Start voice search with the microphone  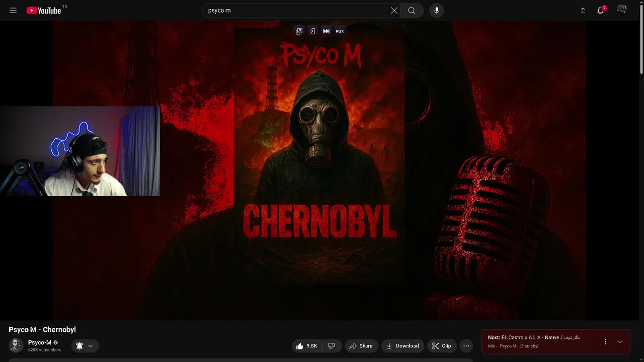point(436,11)
